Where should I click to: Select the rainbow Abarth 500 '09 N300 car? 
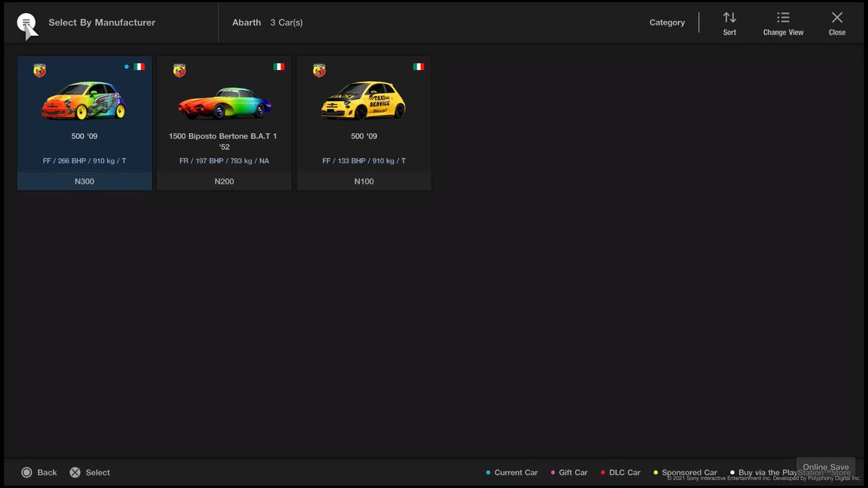click(x=85, y=123)
